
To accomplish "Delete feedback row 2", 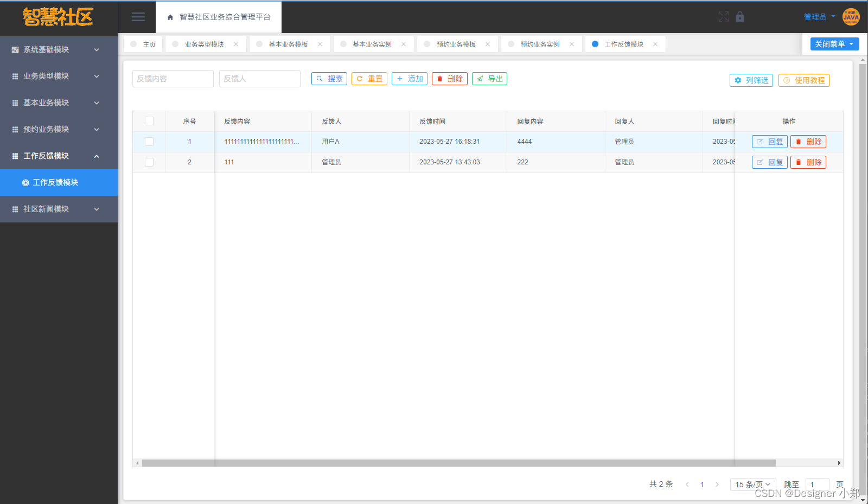I will [x=808, y=162].
